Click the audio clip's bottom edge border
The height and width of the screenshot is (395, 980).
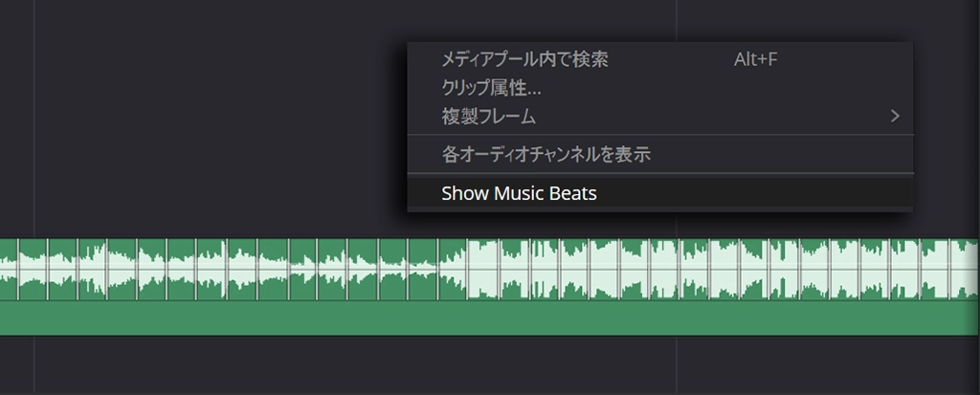(479, 336)
